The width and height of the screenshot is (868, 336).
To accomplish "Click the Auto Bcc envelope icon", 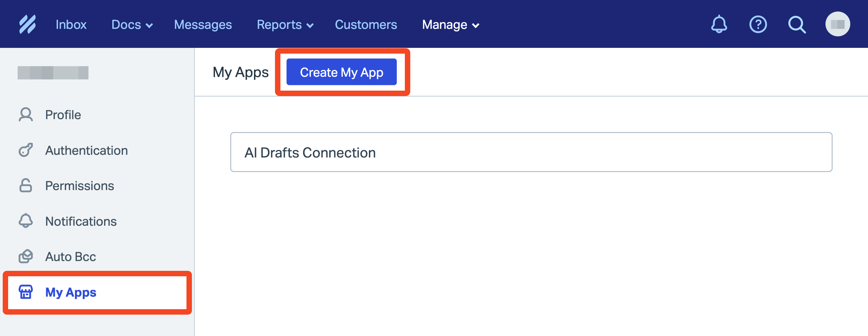I will pyautogui.click(x=26, y=257).
